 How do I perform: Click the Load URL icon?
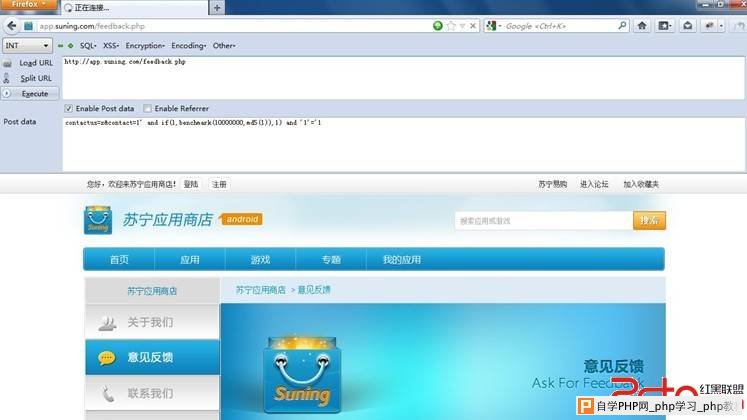[7, 63]
